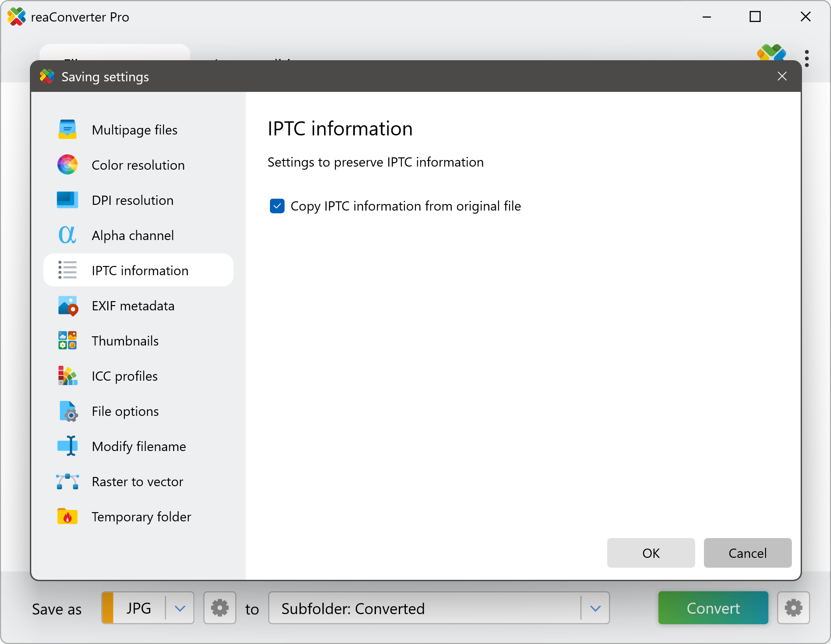Uncheck Copy IPTC information from original file
This screenshot has height=644, width=831.
[x=277, y=206]
